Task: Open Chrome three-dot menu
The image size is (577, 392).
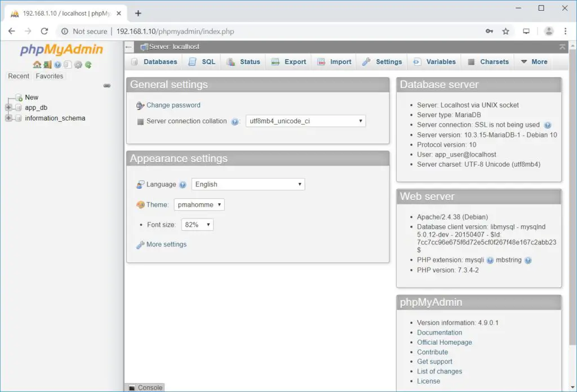Action: click(x=565, y=31)
